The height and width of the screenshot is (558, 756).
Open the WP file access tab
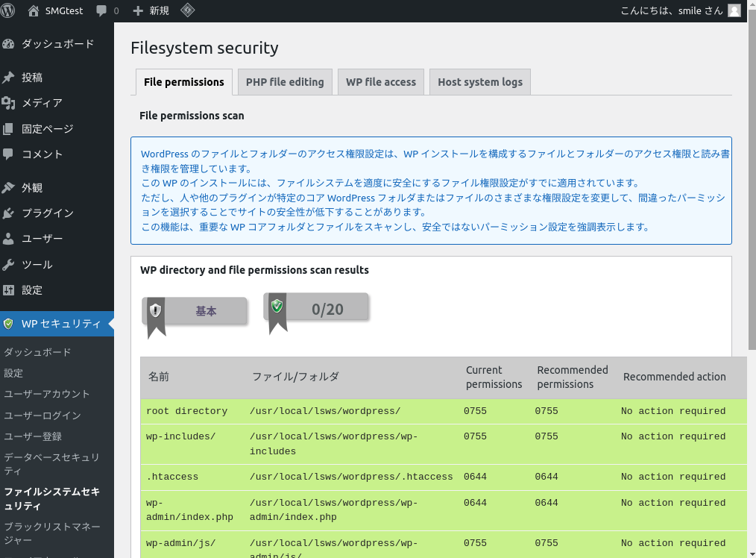pyautogui.click(x=381, y=82)
